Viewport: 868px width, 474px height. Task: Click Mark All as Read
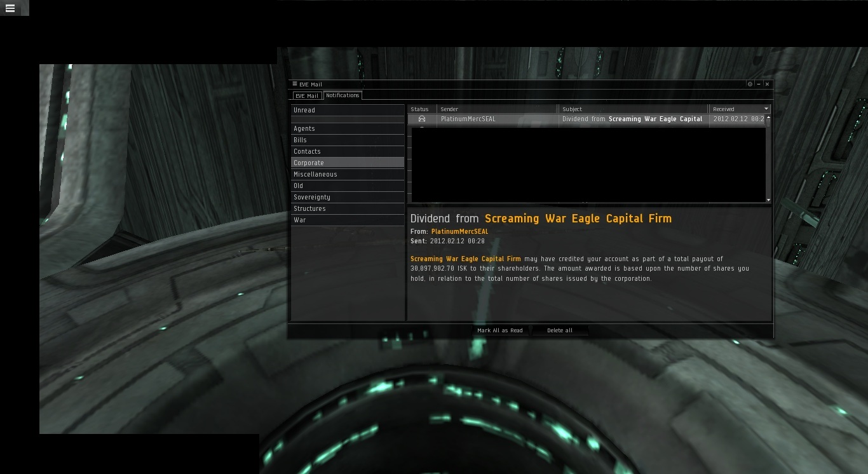(500, 330)
